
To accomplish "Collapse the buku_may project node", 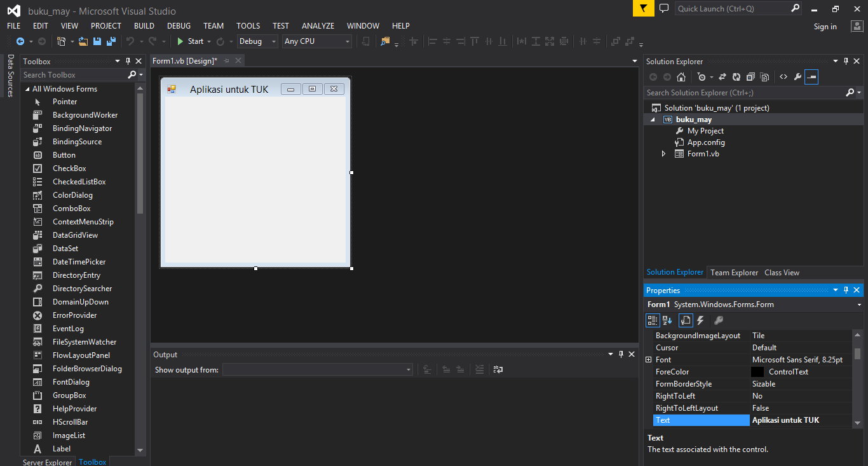I will tap(653, 120).
